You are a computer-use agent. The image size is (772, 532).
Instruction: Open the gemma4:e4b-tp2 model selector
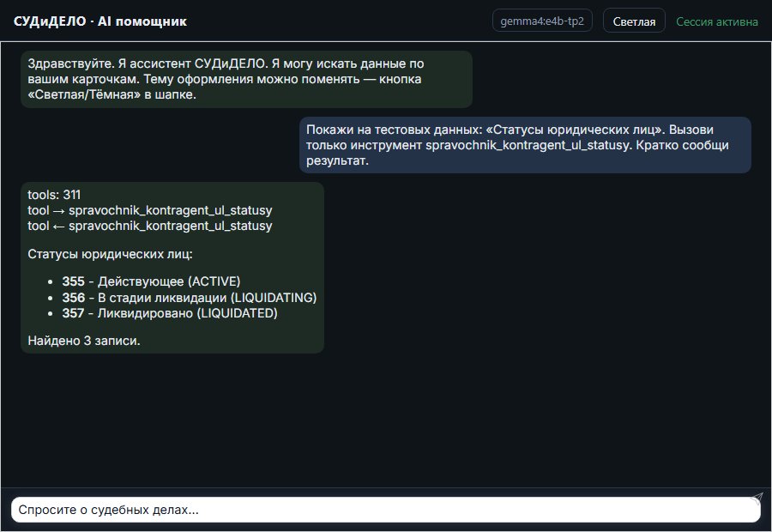tap(542, 21)
